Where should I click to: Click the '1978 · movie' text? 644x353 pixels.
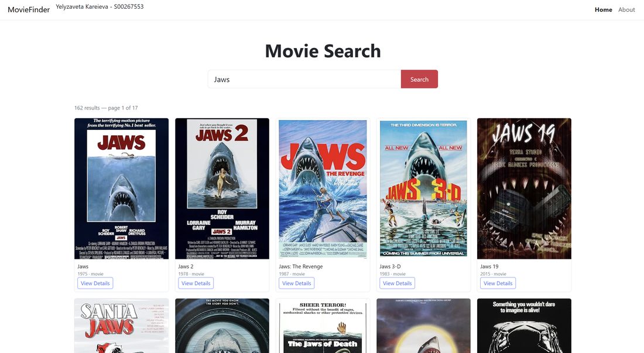[x=191, y=274]
